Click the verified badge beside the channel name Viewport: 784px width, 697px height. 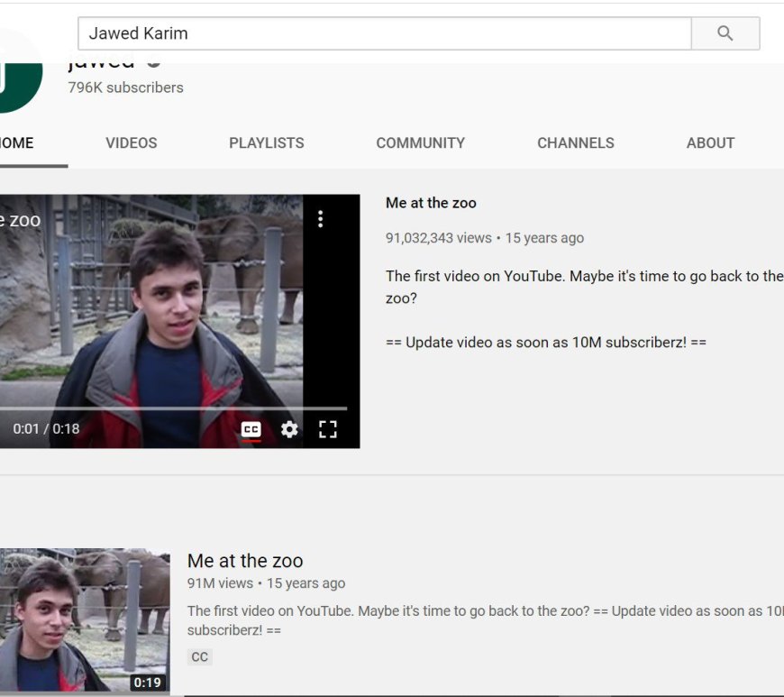(154, 63)
